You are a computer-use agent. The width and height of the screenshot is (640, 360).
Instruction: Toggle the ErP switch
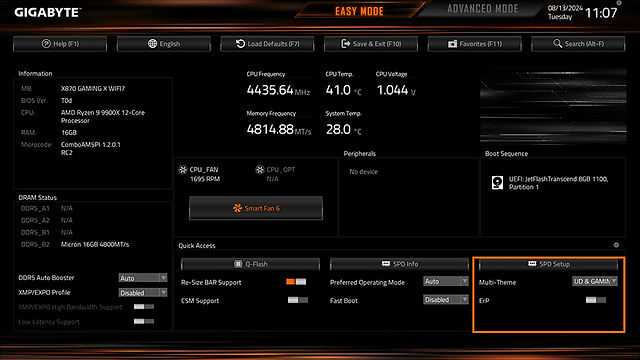point(596,300)
